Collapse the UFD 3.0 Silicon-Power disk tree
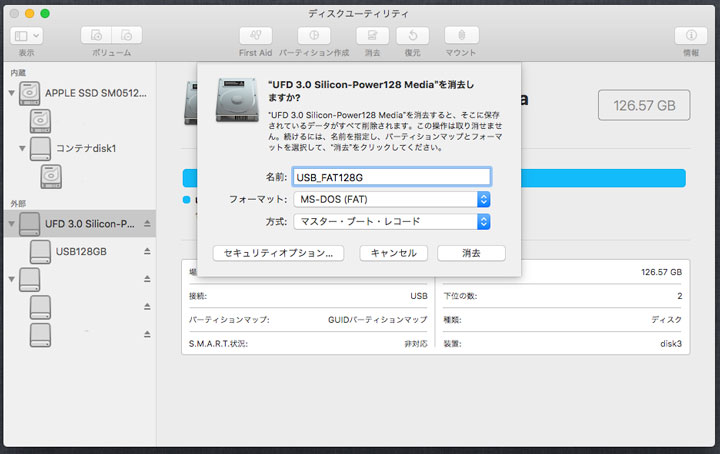Viewport: 720px width, 454px height. pyautogui.click(x=12, y=224)
